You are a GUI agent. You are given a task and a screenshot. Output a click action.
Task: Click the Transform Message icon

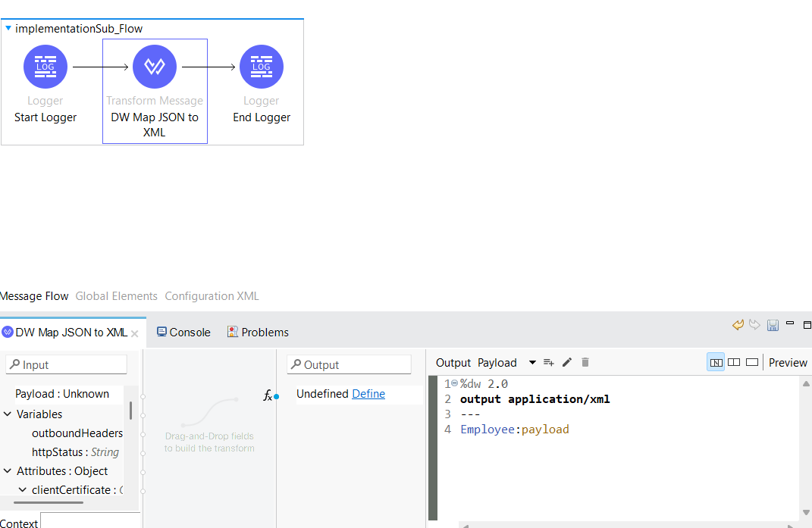pos(155,67)
